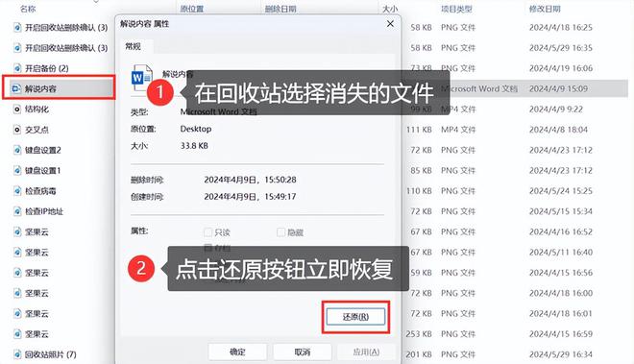The width and height of the screenshot is (634, 364).
Task: Click 坚果云 icon in the 2024/4/15 16:56 row
Action: 17,273
